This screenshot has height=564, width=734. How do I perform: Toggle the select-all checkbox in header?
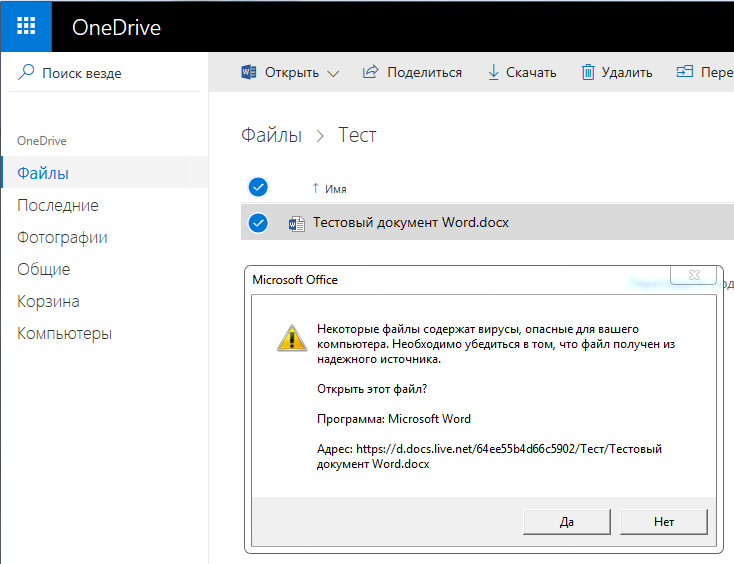point(258,187)
